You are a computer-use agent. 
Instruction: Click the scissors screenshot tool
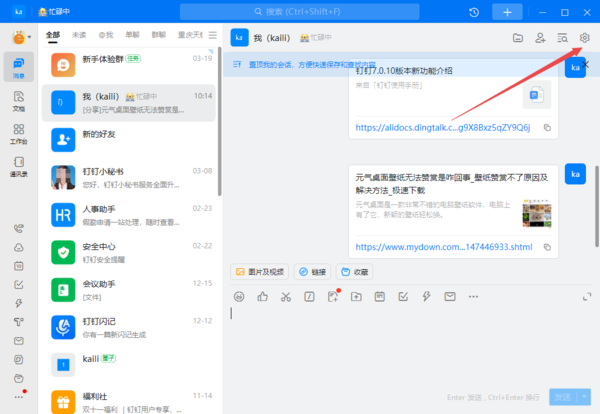(286, 296)
